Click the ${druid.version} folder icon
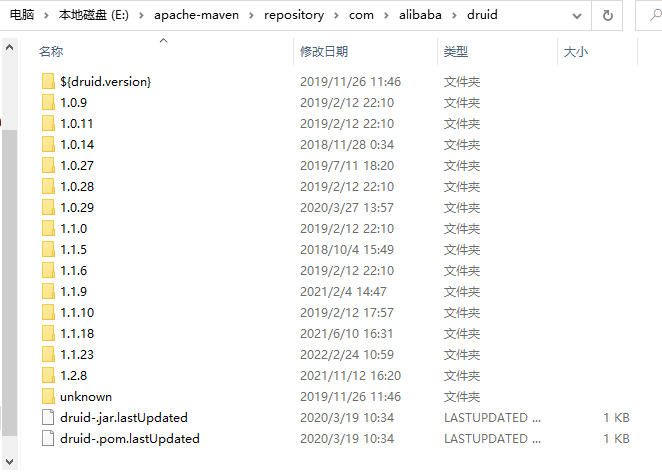 48,81
